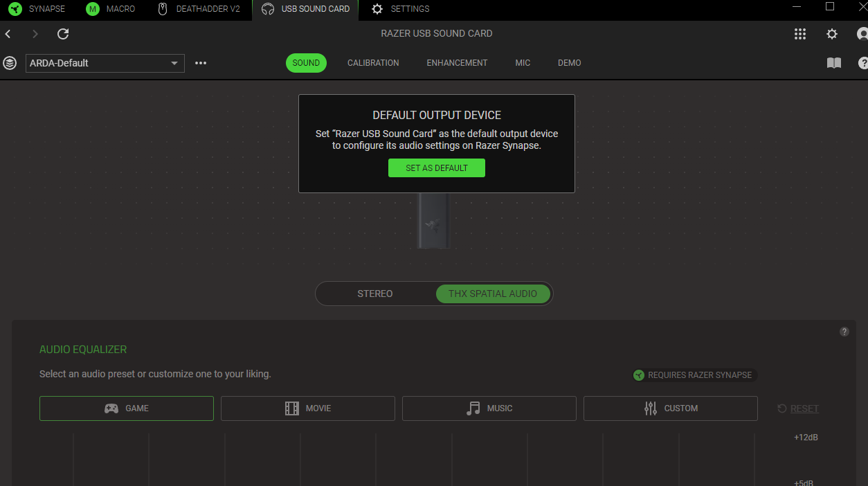Click the refresh icon

tap(63, 34)
